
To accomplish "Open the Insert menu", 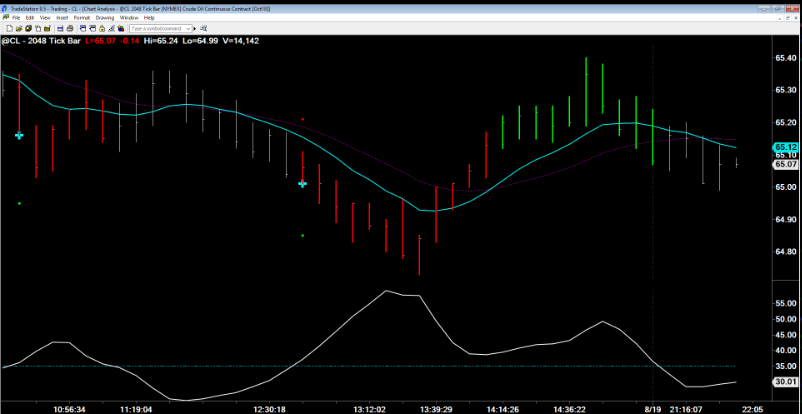I will (x=62, y=17).
